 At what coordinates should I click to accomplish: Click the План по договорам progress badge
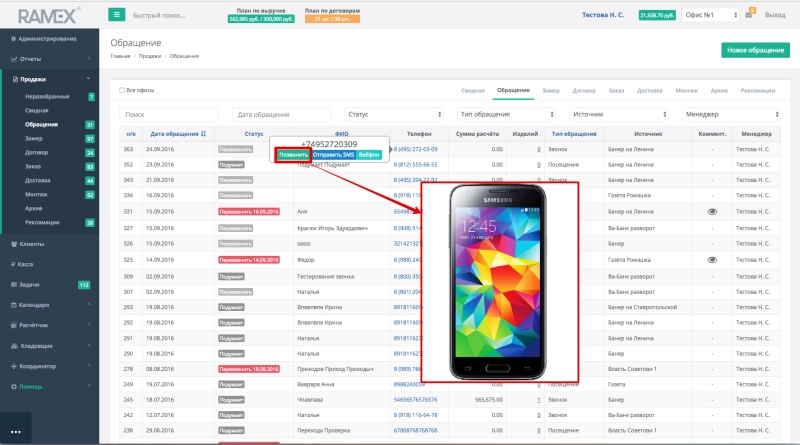332,19
